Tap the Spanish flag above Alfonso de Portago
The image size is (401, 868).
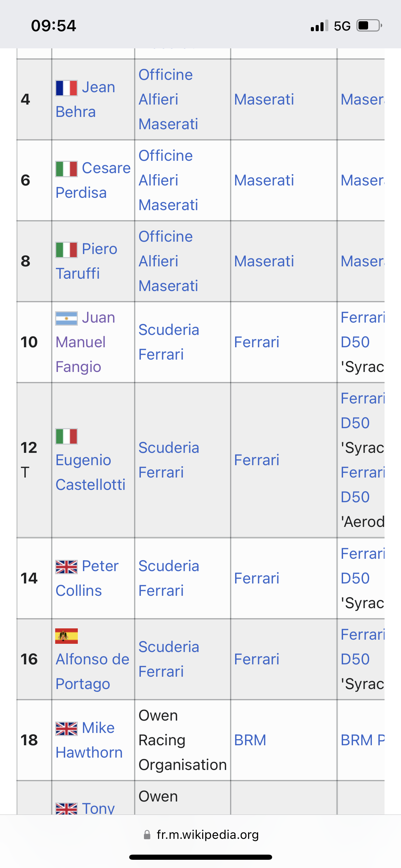[66, 636]
